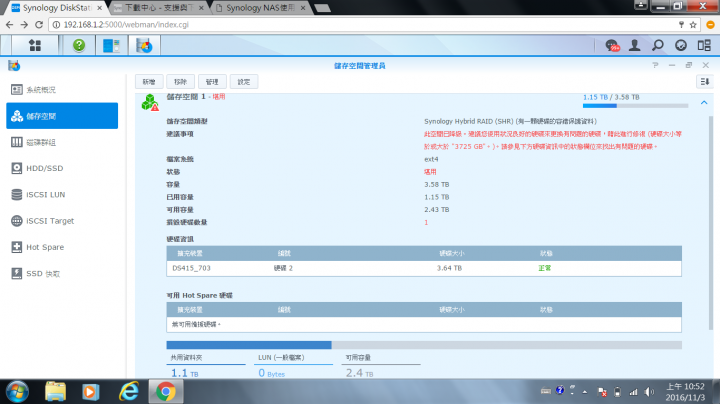The height and width of the screenshot is (404, 720).
Task: Select Storage Manager icon in DSM taskbar
Action: (144, 45)
